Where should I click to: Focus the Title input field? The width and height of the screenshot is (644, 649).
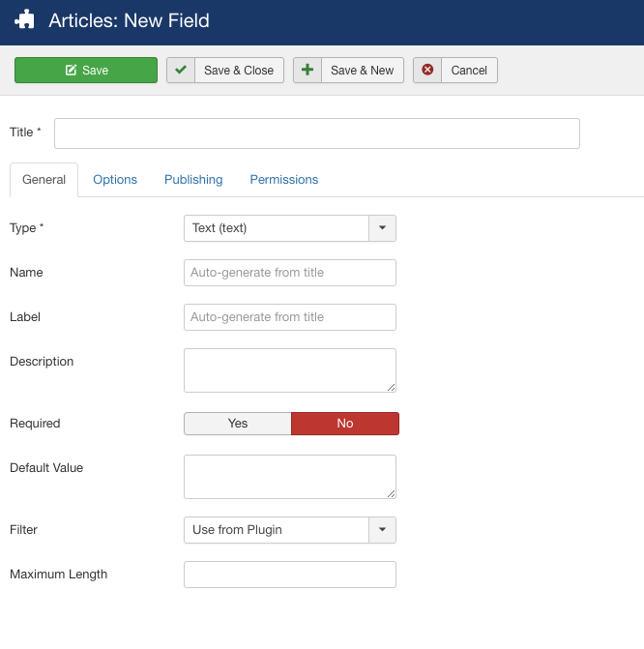316,133
